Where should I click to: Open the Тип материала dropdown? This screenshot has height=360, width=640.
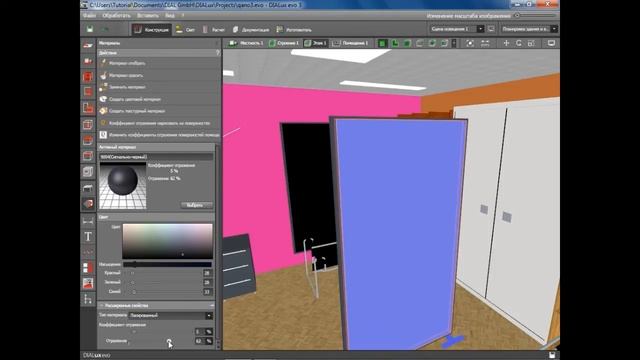pyautogui.click(x=171, y=316)
